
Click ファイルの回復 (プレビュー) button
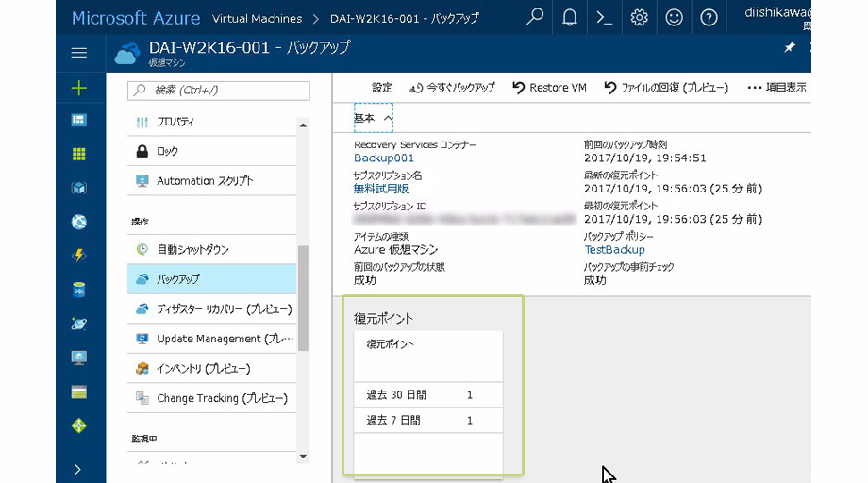coord(666,88)
